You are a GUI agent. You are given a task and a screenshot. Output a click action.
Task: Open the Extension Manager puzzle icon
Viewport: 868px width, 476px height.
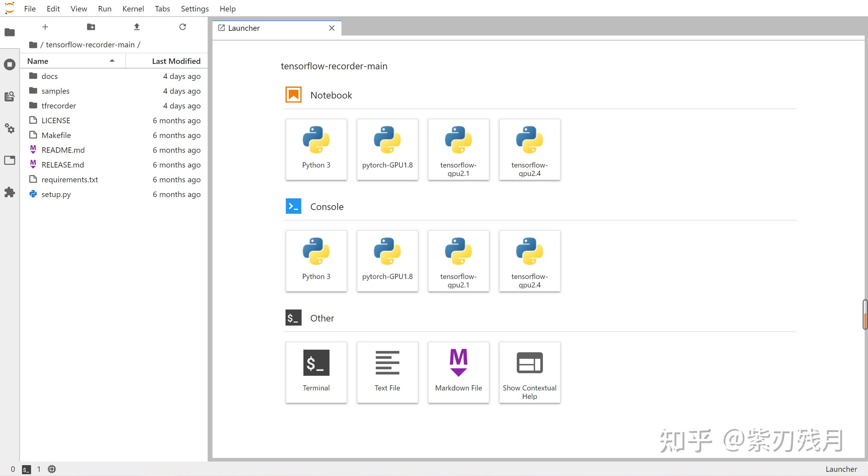[x=9, y=192]
